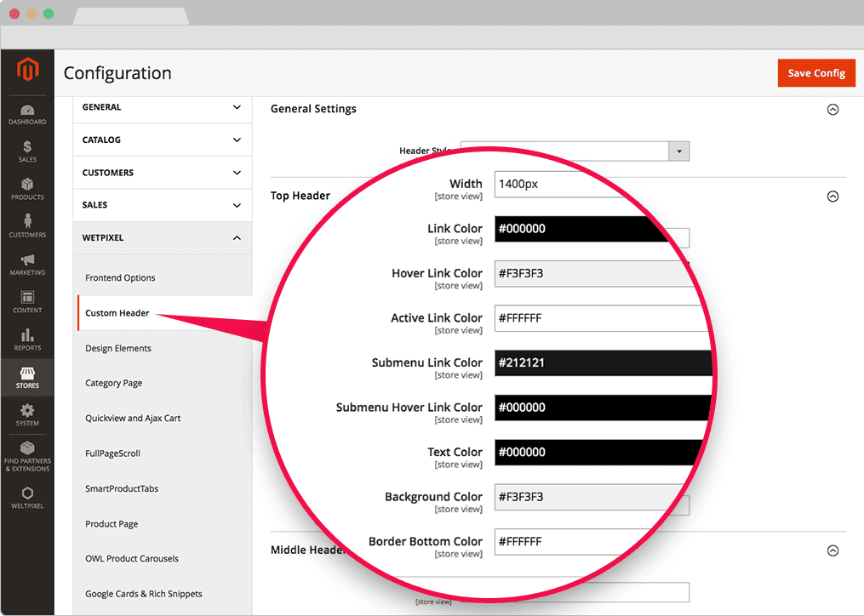Select the Frontend Options menu item

pos(120,278)
